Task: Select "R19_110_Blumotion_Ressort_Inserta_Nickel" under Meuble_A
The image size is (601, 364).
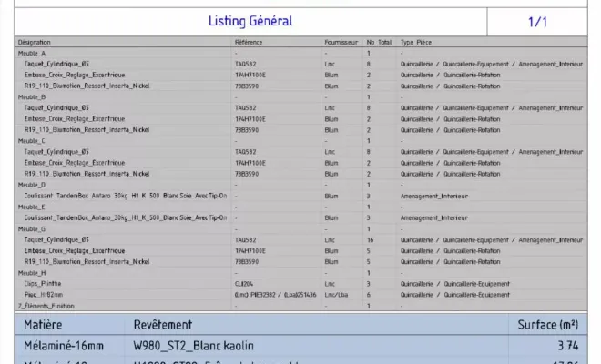Action: tap(87, 86)
